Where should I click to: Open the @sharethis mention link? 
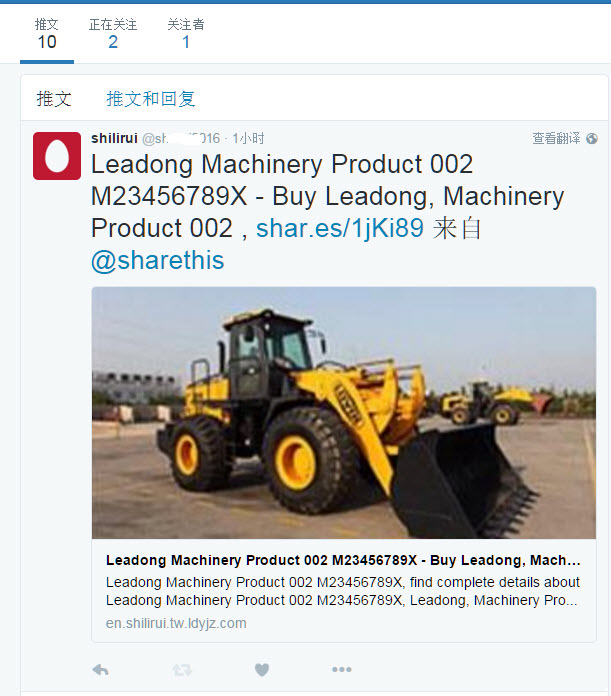(158, 260)
